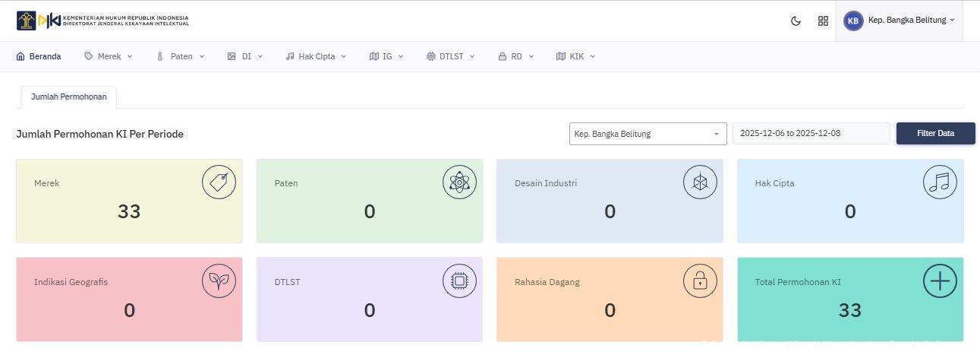Click the Rahasia Dagang padlock icon
Viewport: 980px width, 355px height.
tap(700, 281)
